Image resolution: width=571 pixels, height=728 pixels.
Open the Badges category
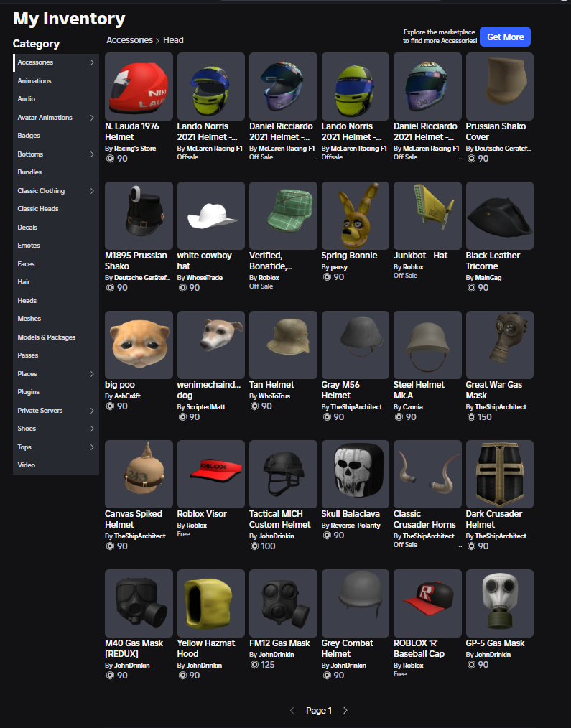(x=29, y=136)
